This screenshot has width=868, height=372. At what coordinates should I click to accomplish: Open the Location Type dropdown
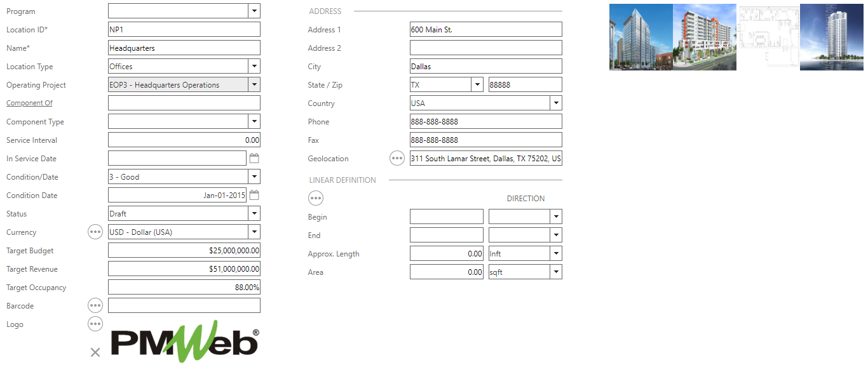pos(254,67)
